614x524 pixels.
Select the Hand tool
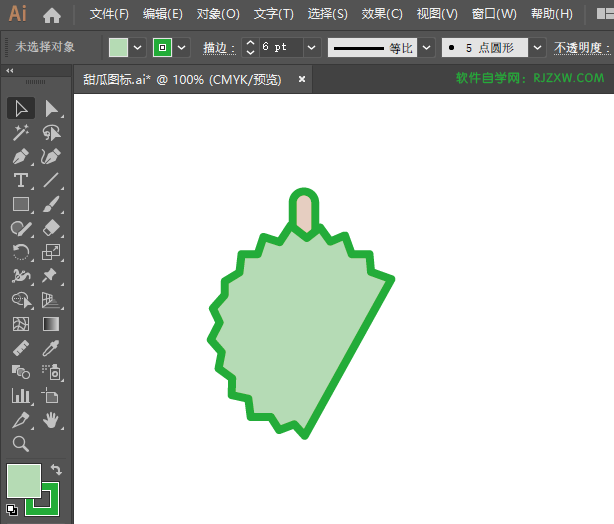[x=52, y=420]
